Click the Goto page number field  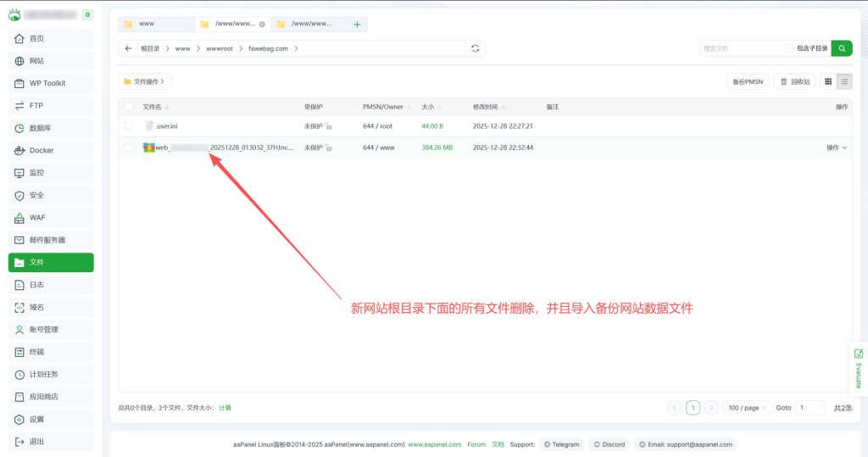tap(809, 408)
